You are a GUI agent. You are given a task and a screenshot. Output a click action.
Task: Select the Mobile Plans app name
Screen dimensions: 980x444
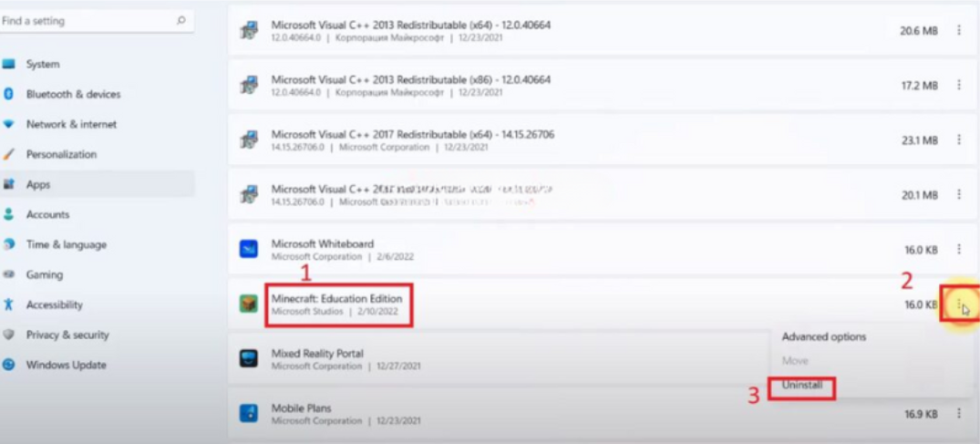301,408
